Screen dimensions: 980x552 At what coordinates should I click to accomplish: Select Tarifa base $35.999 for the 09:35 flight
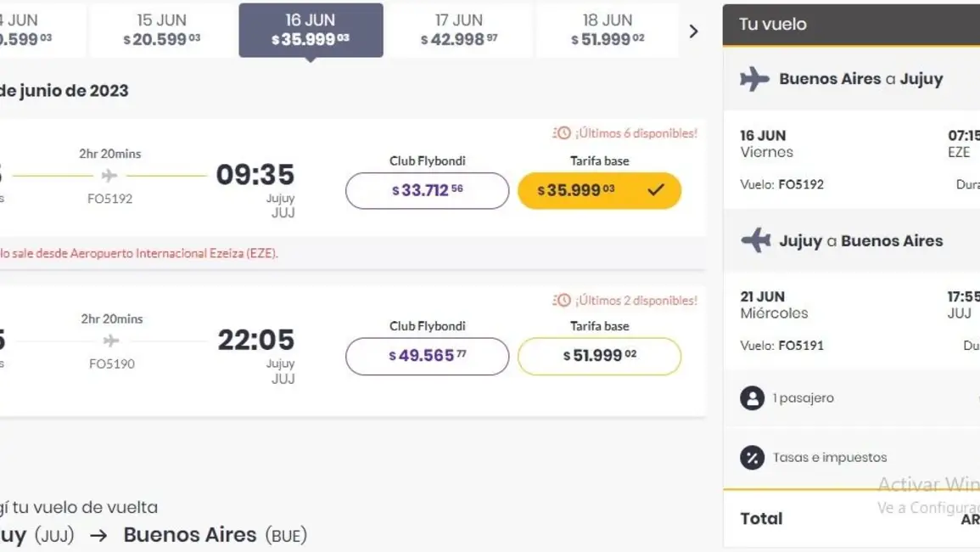[x=599, y=190]
